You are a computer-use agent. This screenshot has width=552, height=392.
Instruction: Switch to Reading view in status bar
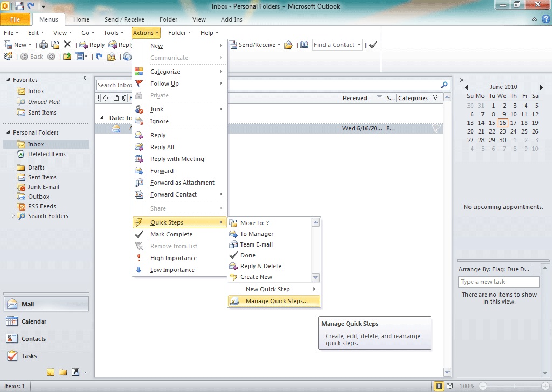tap(450, 386)
